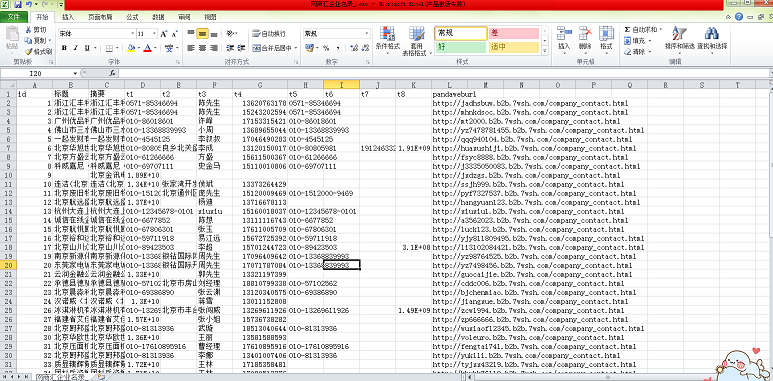Open Find and Select binoculars icon
This screenshot has height=381, width=773.
click(x=711, y=34)
